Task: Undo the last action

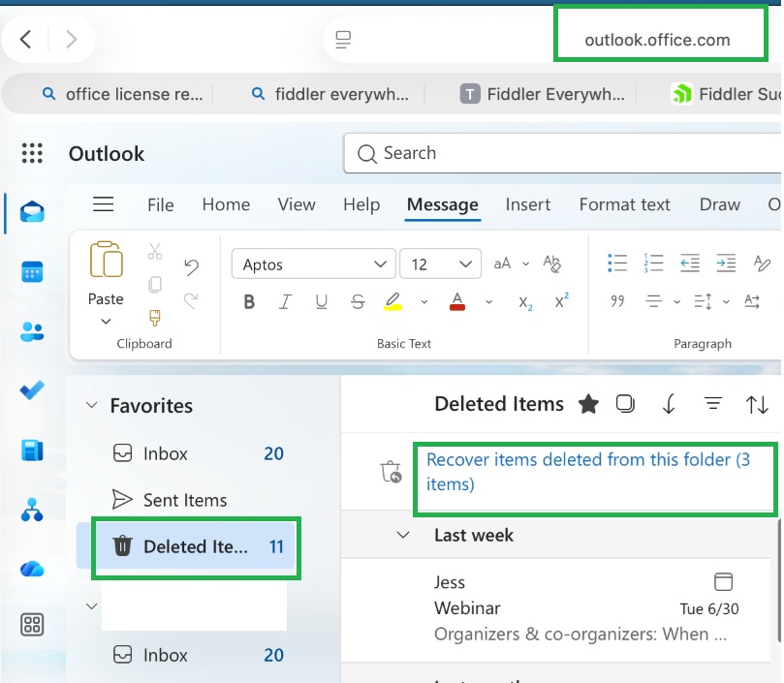Action: (191, 266)
